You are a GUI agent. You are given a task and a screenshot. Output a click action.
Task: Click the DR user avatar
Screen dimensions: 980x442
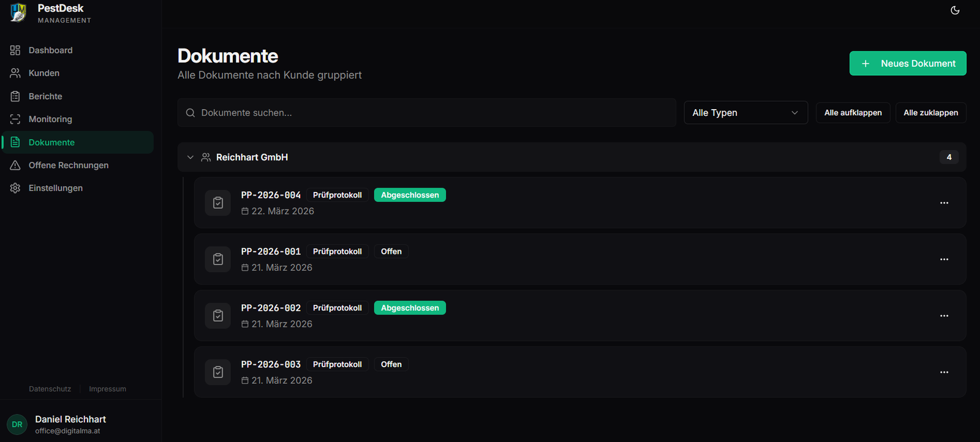(17, 424)
